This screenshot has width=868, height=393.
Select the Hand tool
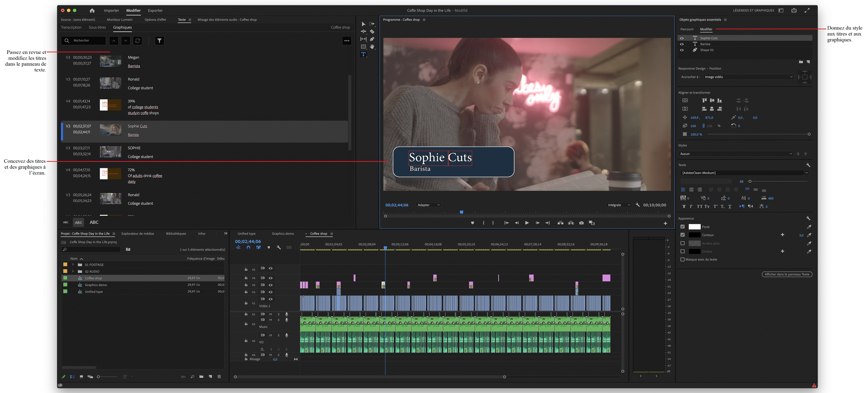point(372,46)
